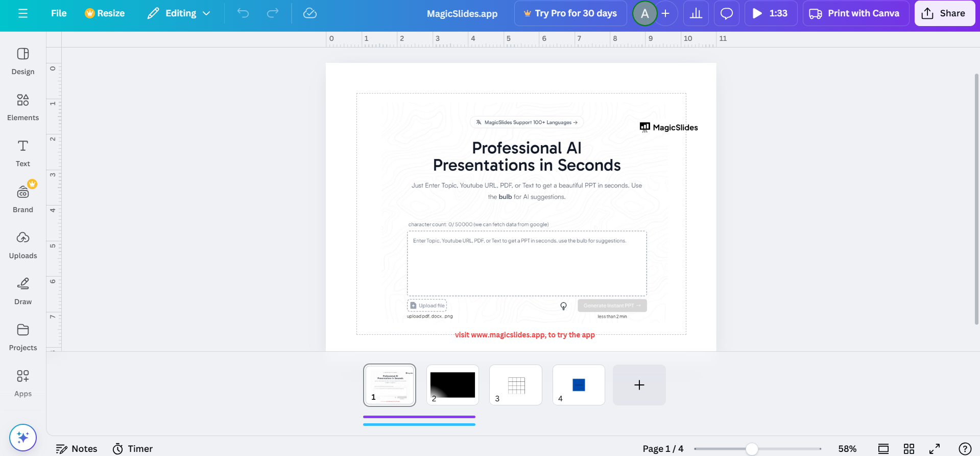
Task: Click Generate Instant PPT button on slide
Action: [612, 305]
